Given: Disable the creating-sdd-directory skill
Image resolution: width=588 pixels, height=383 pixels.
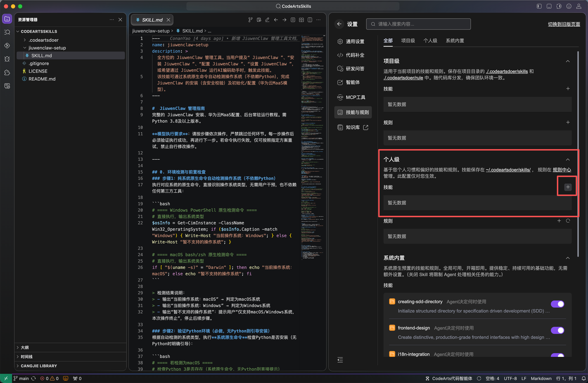Looking at the screenshot, I should (x=557, y=304).
